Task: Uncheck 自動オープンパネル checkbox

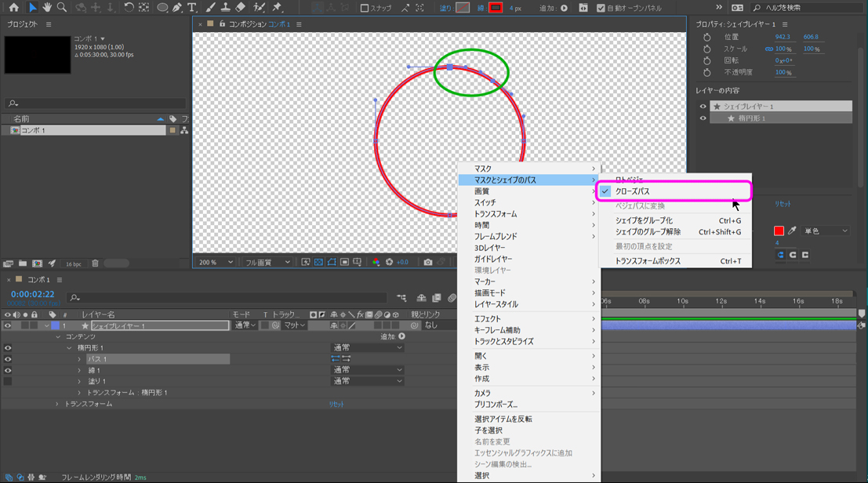Action: pos(601,9)
